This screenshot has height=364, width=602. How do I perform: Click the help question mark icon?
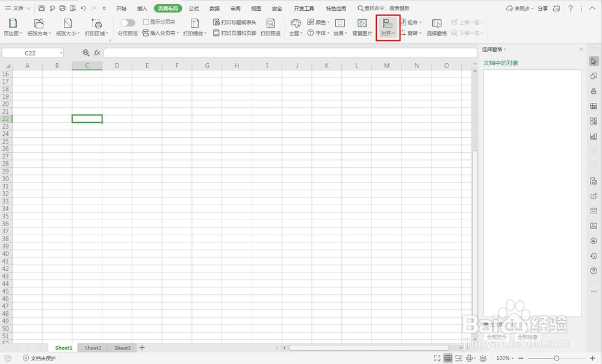571,8
